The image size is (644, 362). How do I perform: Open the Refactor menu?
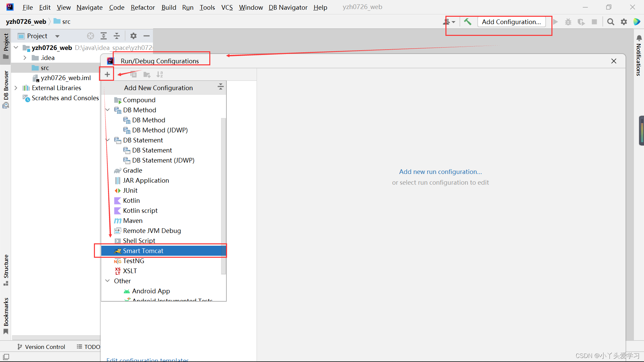pyautogui.click(x=143, y=7)
